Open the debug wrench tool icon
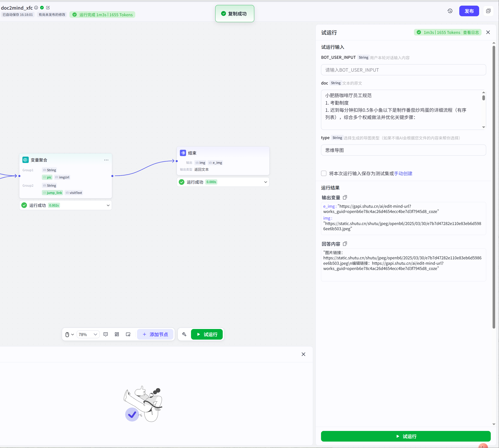Image resolution: width=499 pixels, height=448 pixels. 184,334
